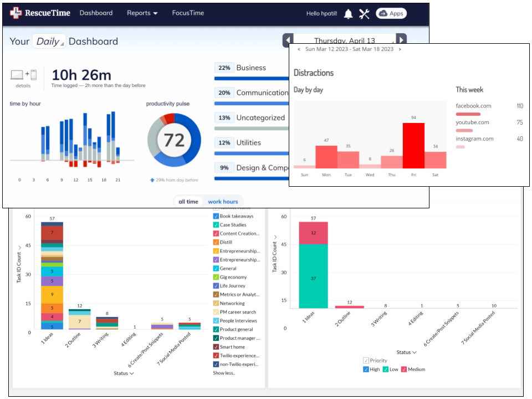Click the Apps cloud button
This screenshot has height=399, width=532.
[391, 13]
